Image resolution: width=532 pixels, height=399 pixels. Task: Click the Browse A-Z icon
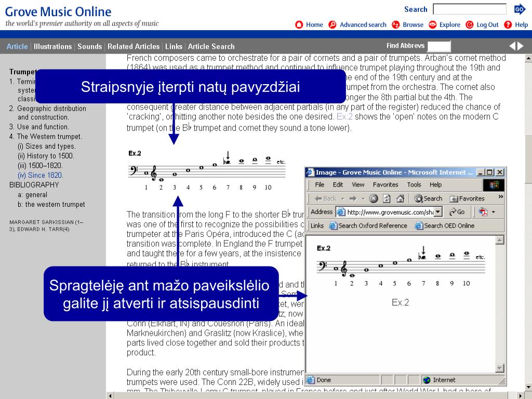point(395,25)
